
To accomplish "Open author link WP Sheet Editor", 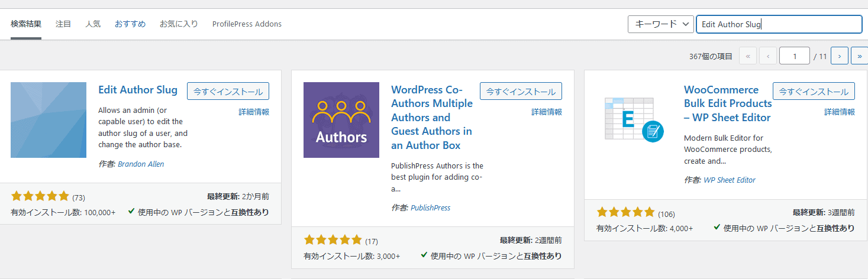I will click(730, 180).
